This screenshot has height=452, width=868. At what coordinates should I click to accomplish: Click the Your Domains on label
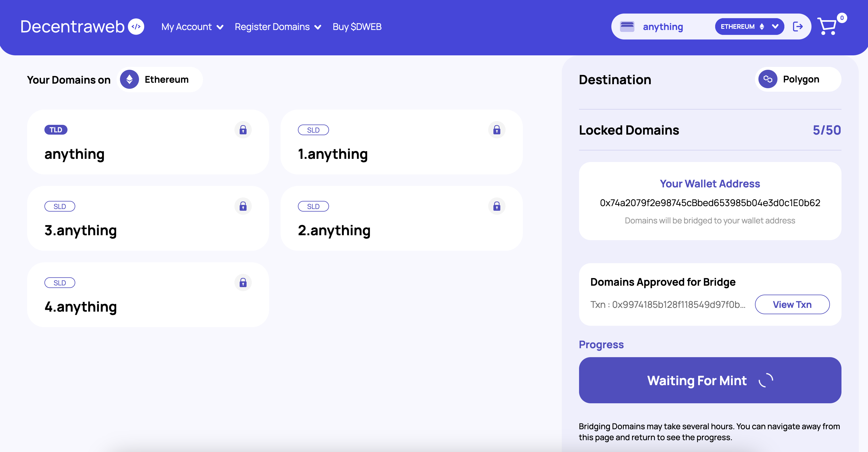click(69, 80)
